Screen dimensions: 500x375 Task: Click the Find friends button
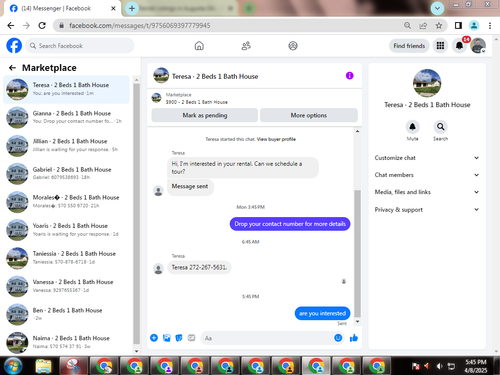[x=409, y=46]
